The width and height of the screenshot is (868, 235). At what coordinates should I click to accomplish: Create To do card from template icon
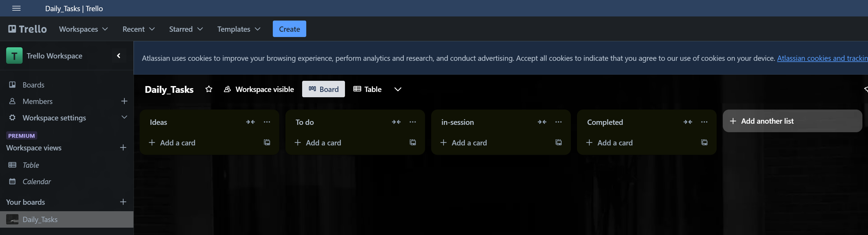pos(413,142)
